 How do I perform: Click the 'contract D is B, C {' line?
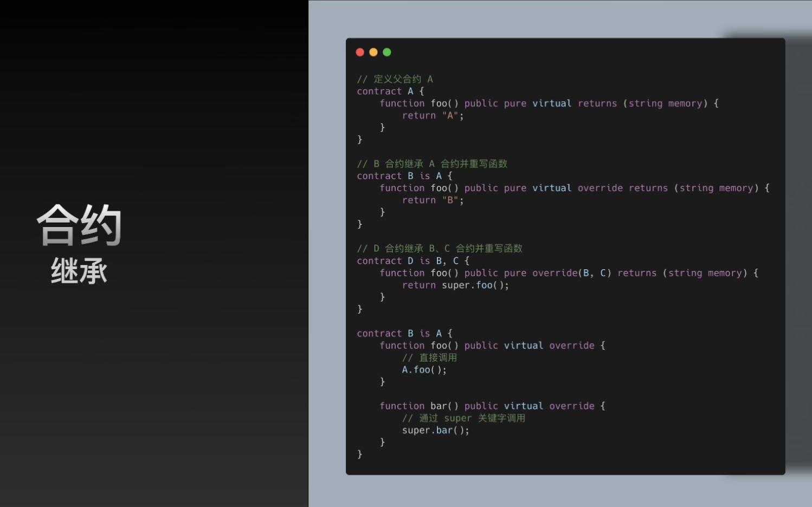(413, 261)
